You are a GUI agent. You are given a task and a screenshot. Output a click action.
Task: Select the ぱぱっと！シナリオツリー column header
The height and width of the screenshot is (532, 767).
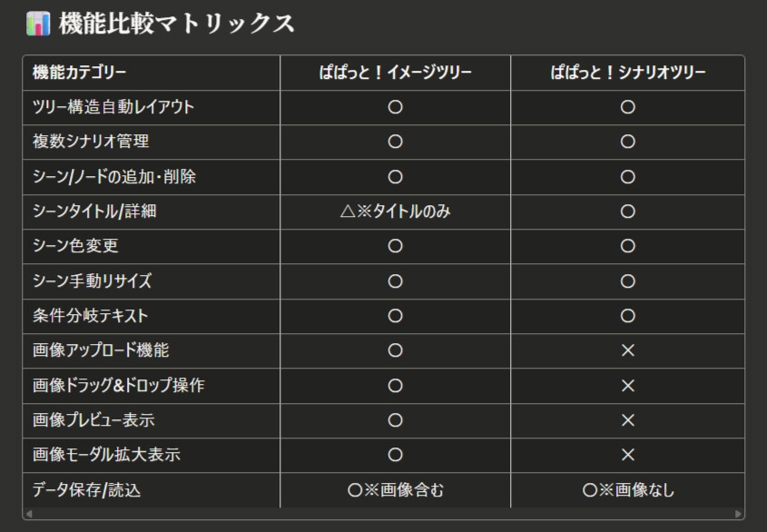(627, 73)
